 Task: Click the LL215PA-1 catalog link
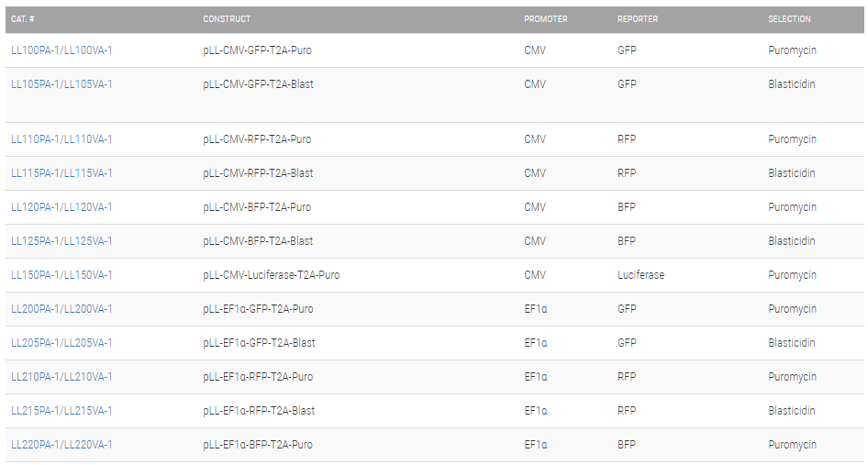tap(35, 411)
